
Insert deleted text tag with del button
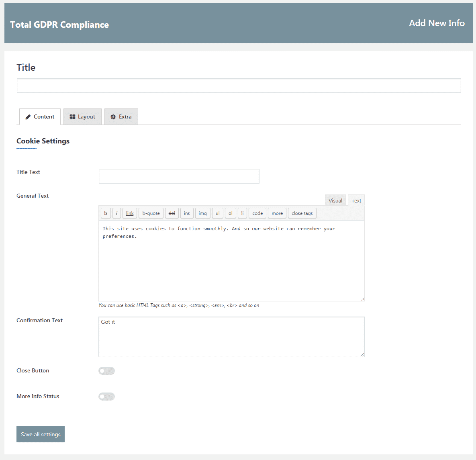tap(172, 213)
